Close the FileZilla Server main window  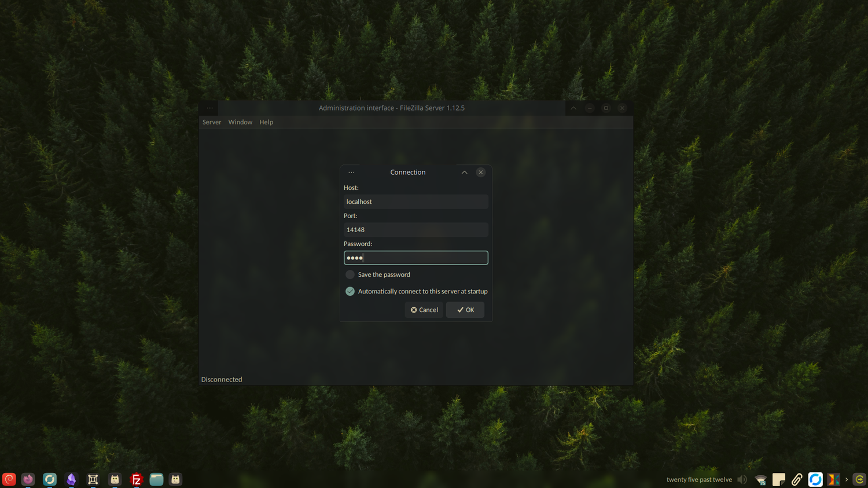click(x=622, y=108)
